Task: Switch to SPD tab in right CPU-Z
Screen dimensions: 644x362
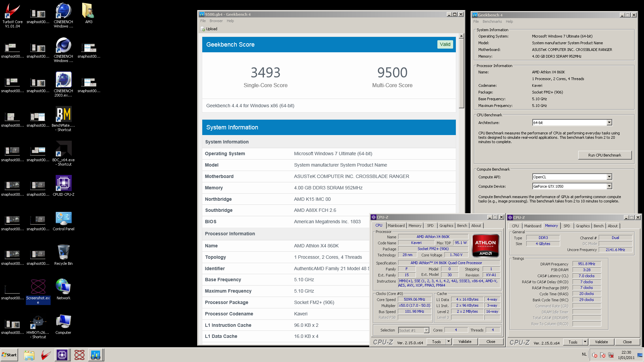Action: [x=567, y=226]
